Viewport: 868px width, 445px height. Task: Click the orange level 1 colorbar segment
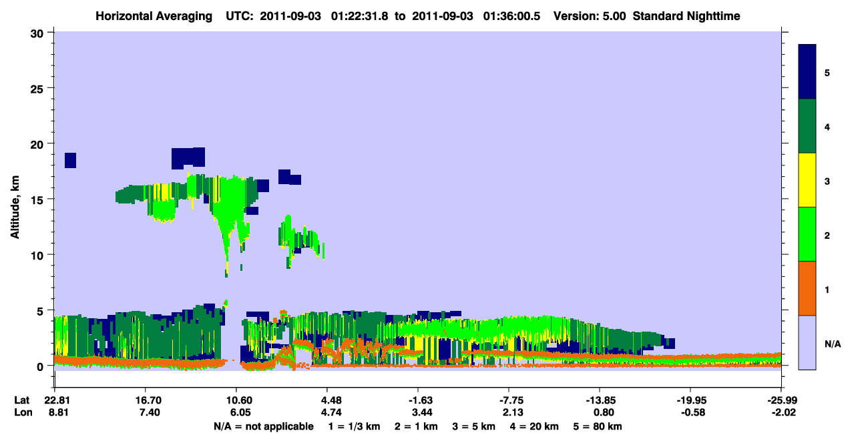807,288
